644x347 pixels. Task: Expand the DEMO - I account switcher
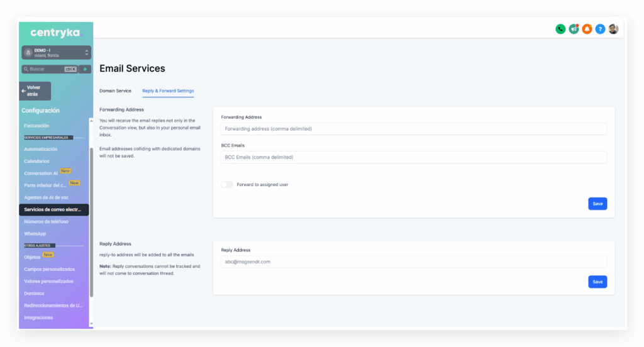[56, 53]
